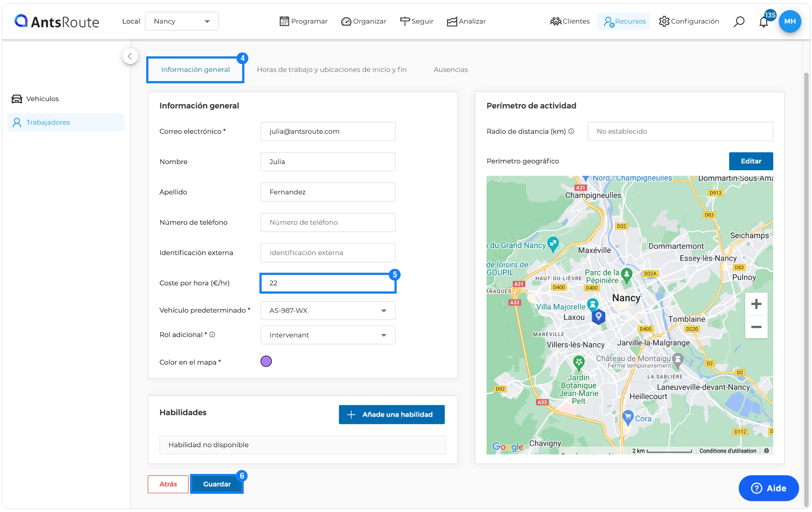Go to Clientes section
This screenshot has width=812, height=512.
pos(569,21)
